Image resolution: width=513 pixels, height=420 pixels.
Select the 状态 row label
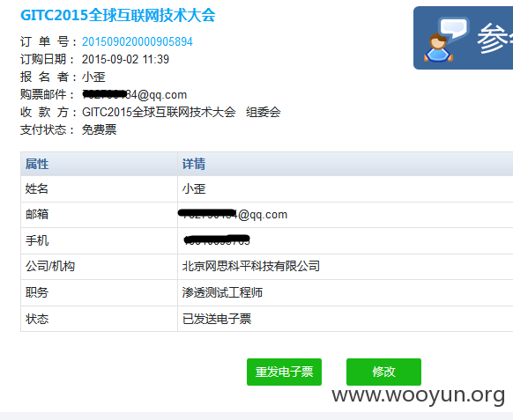[37, 319]
